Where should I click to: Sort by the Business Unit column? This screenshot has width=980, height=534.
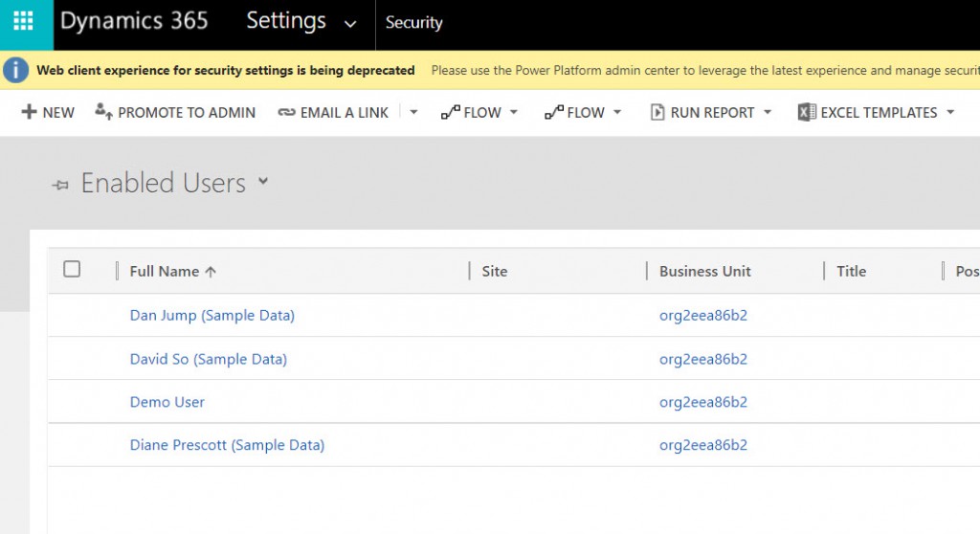705,272
